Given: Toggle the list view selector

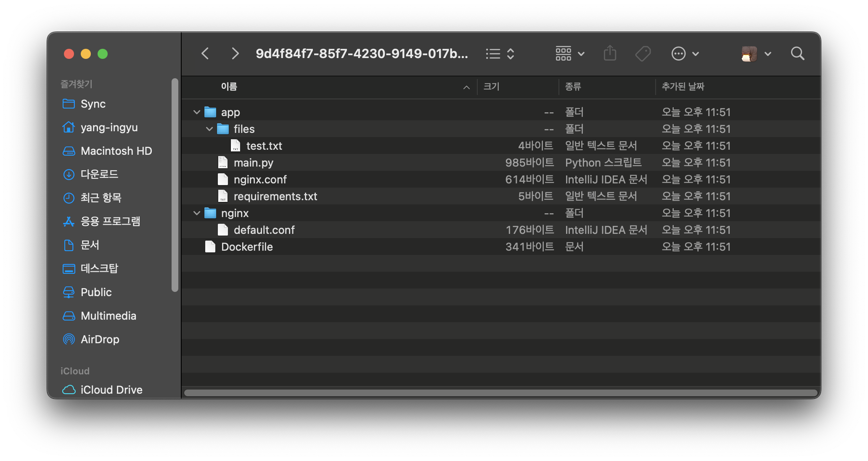Looking at the screenshot, I should 500,53.
